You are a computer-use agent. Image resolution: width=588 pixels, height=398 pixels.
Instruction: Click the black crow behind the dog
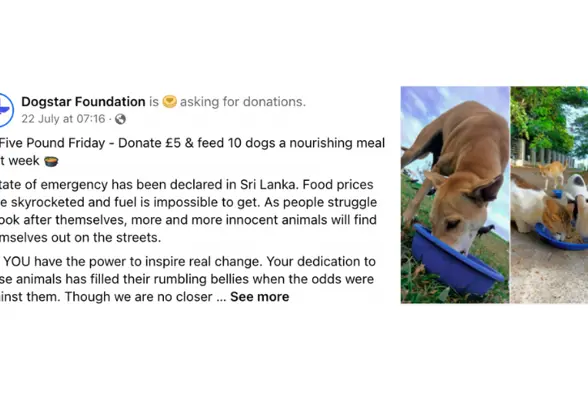coord(486,230)
